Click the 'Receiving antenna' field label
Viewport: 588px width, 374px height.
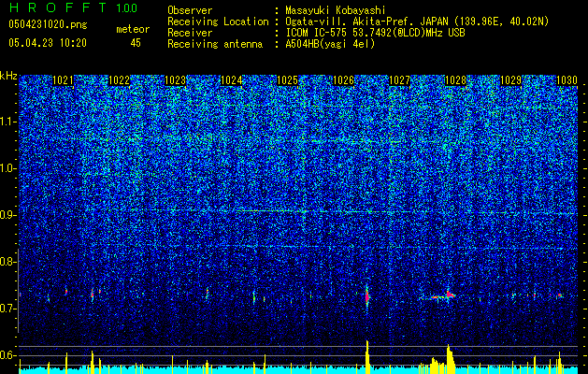(x=215, y=44)
